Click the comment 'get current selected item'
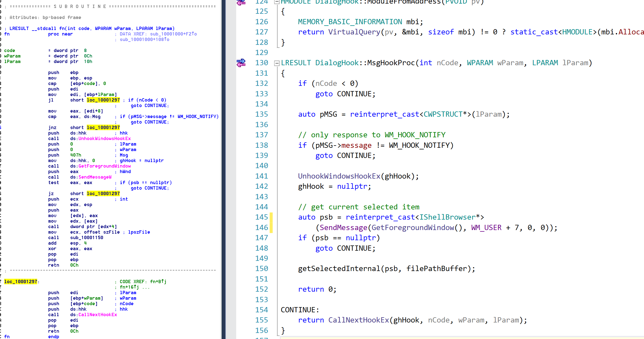 point(359,207)
